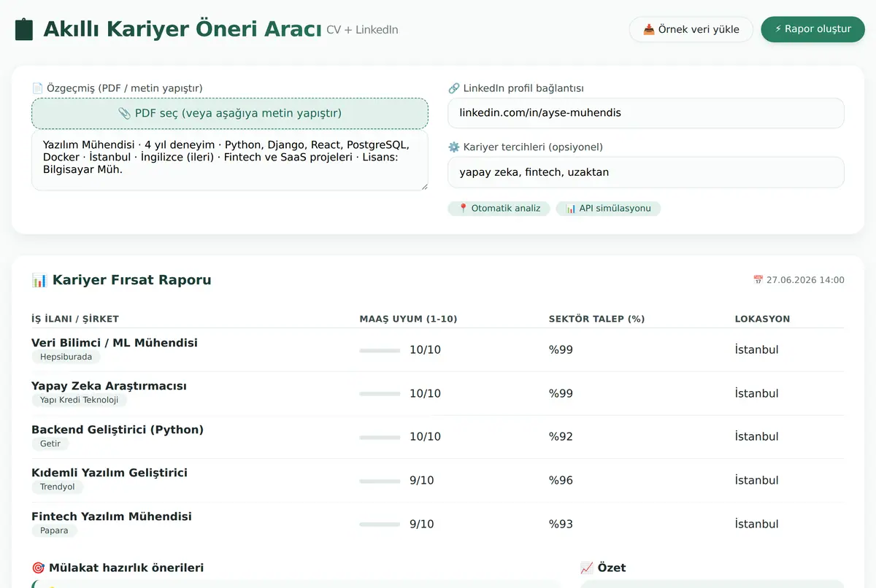The image size is (876, 588).
Task: Click salary match bar for Backend Geliştirici row
Action: [x=380, y=437]
